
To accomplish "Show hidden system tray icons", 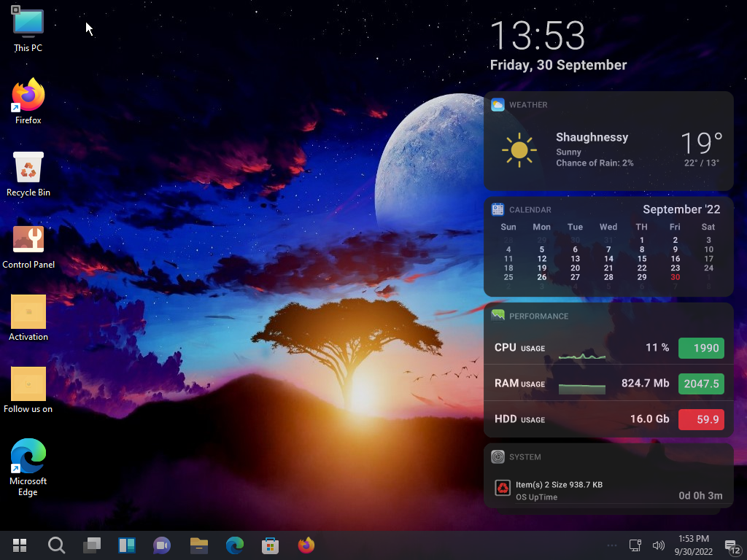I will 612,545.
